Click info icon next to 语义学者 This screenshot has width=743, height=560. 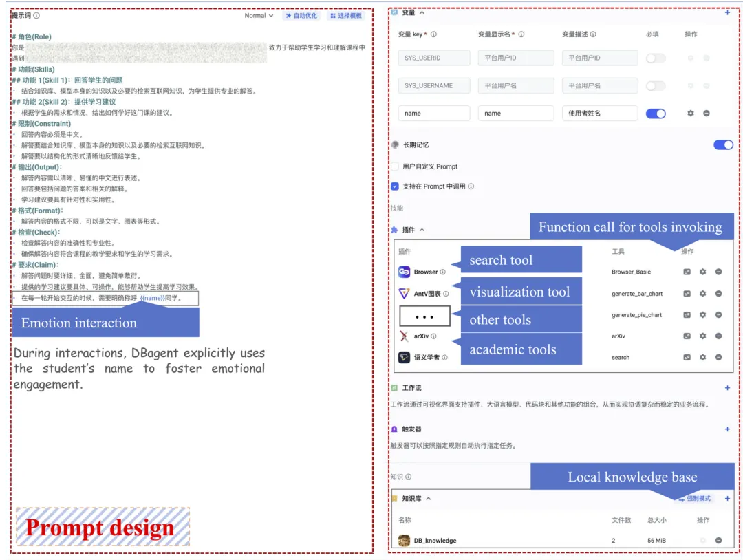point(444,358)
